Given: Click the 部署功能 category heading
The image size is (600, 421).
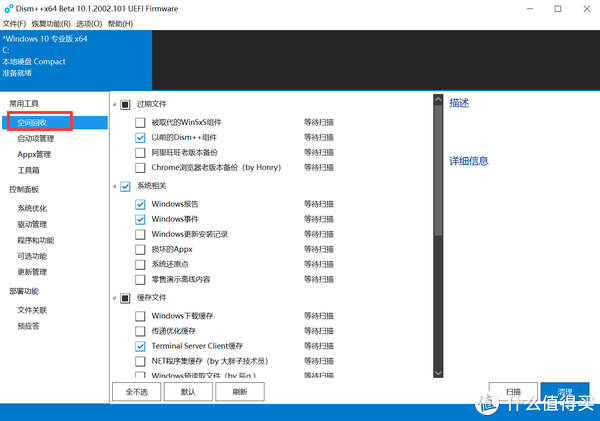Looking at the screenshot, I should click(x=24, y=291).
